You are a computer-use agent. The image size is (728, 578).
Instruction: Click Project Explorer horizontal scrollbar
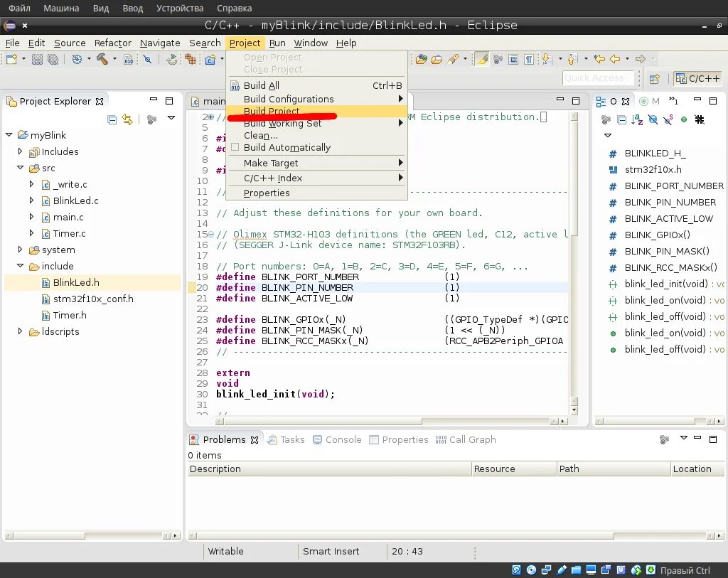(92, 536)
